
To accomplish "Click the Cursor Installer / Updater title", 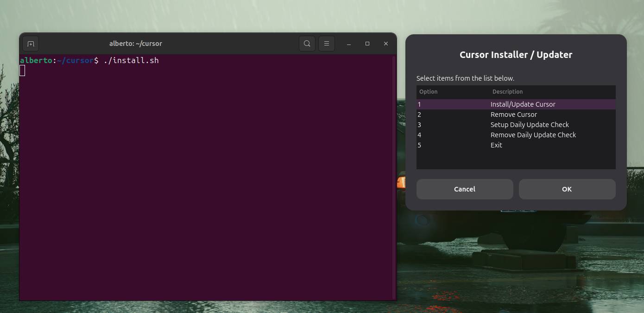I will tap(516, 55).
